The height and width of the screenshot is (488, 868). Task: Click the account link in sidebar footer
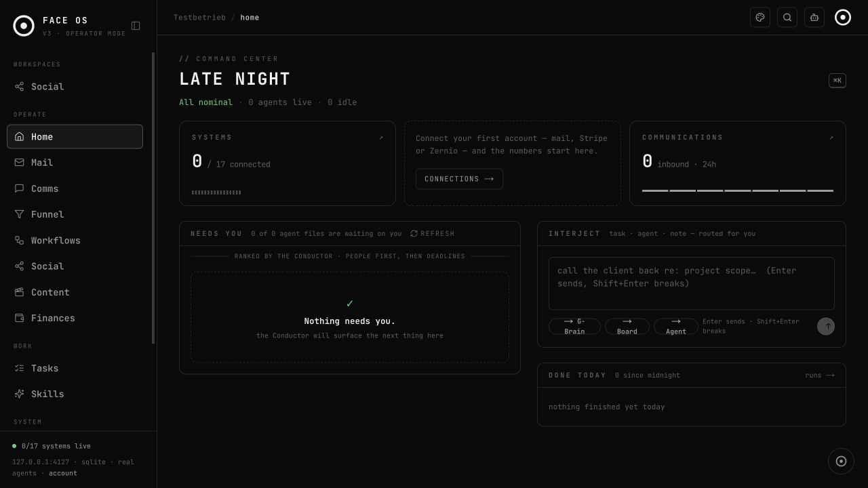[63, 473]
